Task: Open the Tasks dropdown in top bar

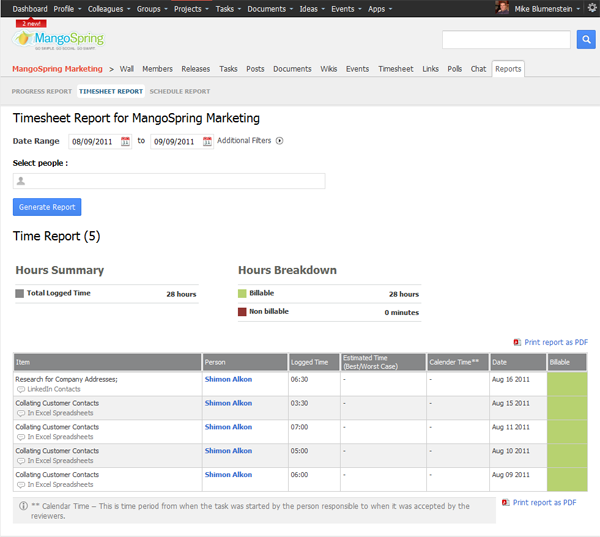Action: (228, 9)
